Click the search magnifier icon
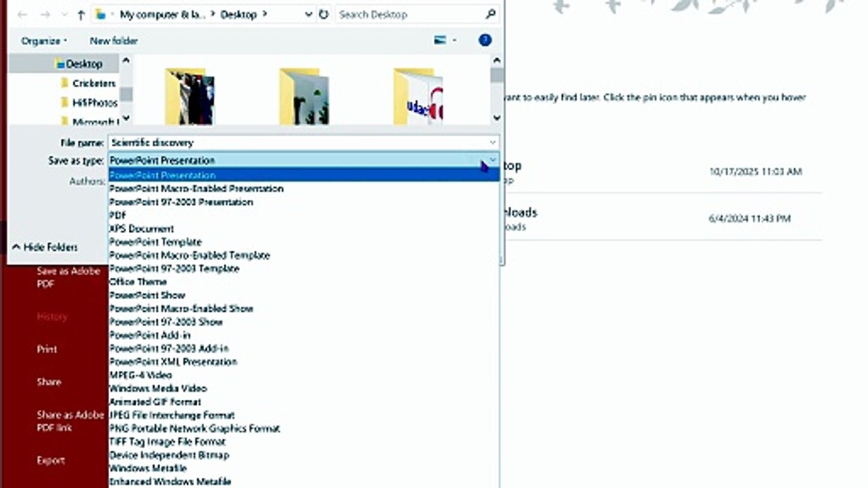Image resolution: width=868 pixels, height=488 pixels. click(490, 14)
